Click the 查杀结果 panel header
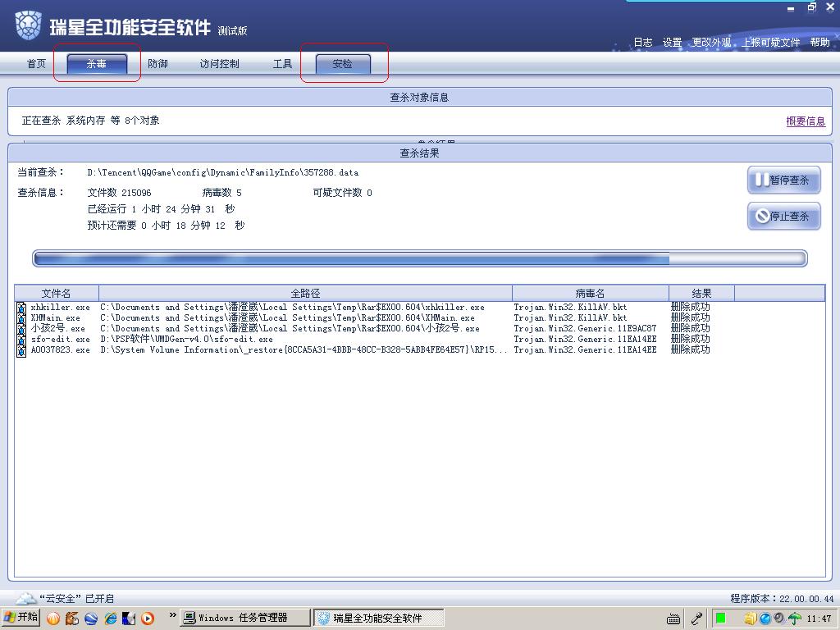The image size is (840, 630). [419, 153]
